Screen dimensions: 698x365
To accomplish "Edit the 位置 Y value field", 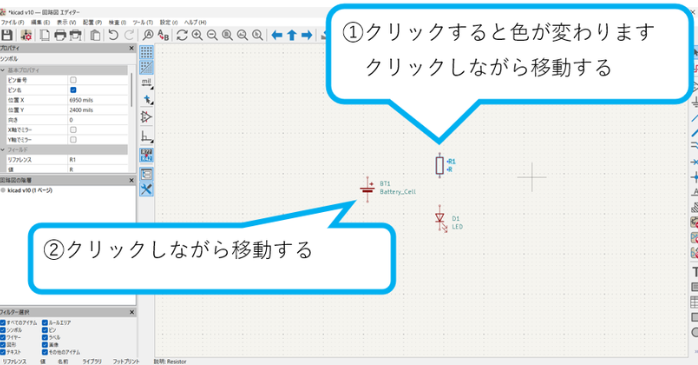I will 98,110.
